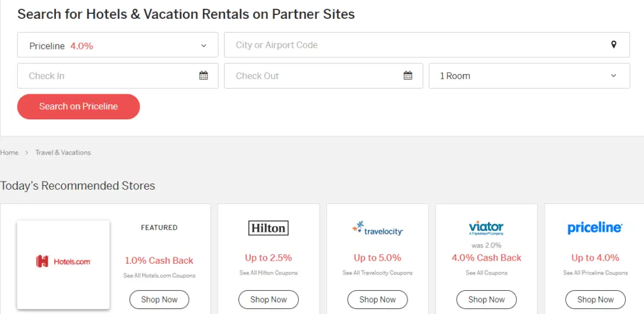Image resolution: width=644 pixels, height=314 pixels.
Task: Click Shop Now for Viator
Action: tap(486, 300)
